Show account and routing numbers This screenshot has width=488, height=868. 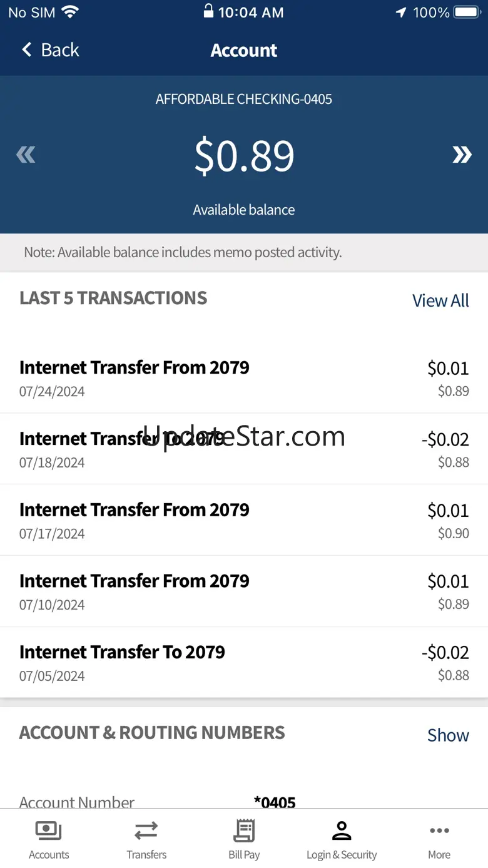448,735
